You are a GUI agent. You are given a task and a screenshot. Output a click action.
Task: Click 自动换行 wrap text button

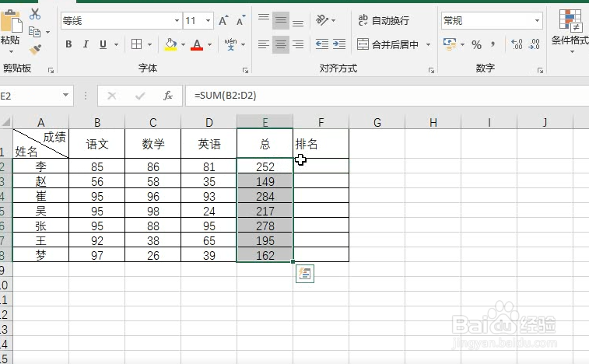click(384, 20)
